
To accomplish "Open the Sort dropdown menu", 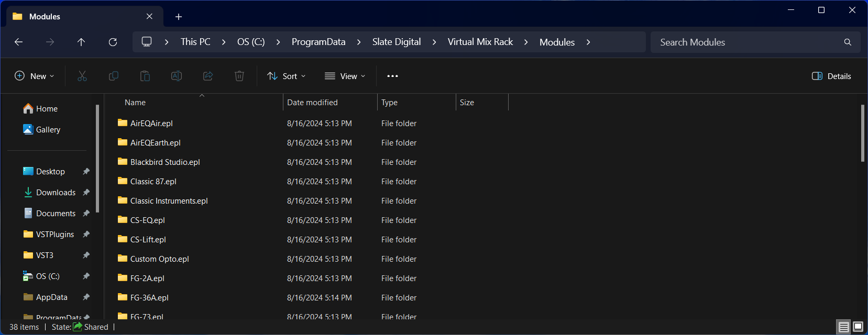I will [x=287, y=76].
